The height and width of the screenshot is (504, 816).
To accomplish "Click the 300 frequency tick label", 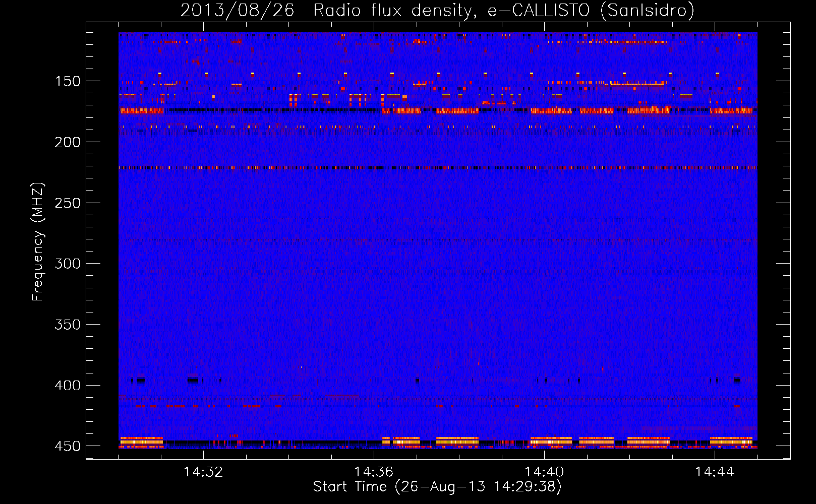I will point(67,264).
